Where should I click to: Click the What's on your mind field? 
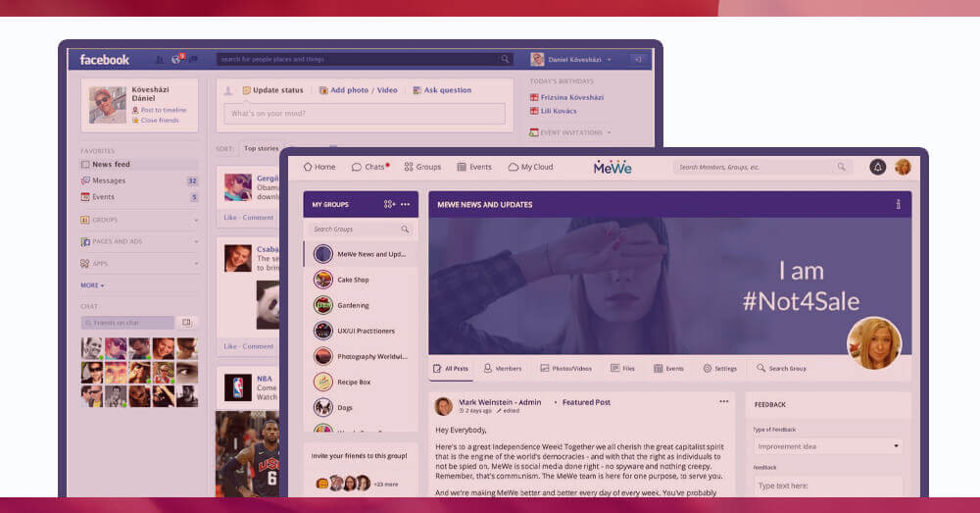(x=365, y=113)
